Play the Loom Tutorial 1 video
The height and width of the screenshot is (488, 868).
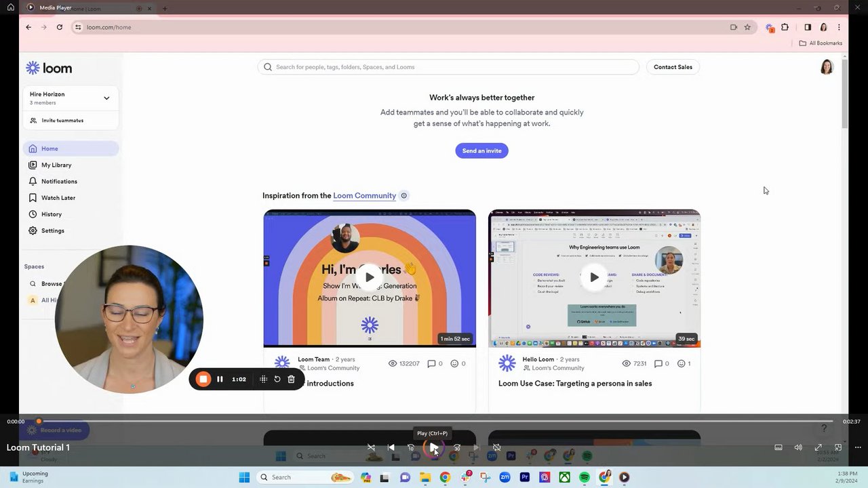pyautogui.click(x=434, y=448)
